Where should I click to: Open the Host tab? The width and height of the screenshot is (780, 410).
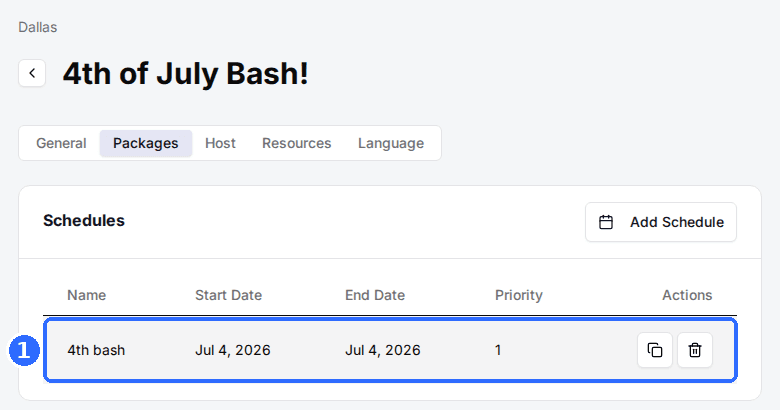tap(220, 143)
